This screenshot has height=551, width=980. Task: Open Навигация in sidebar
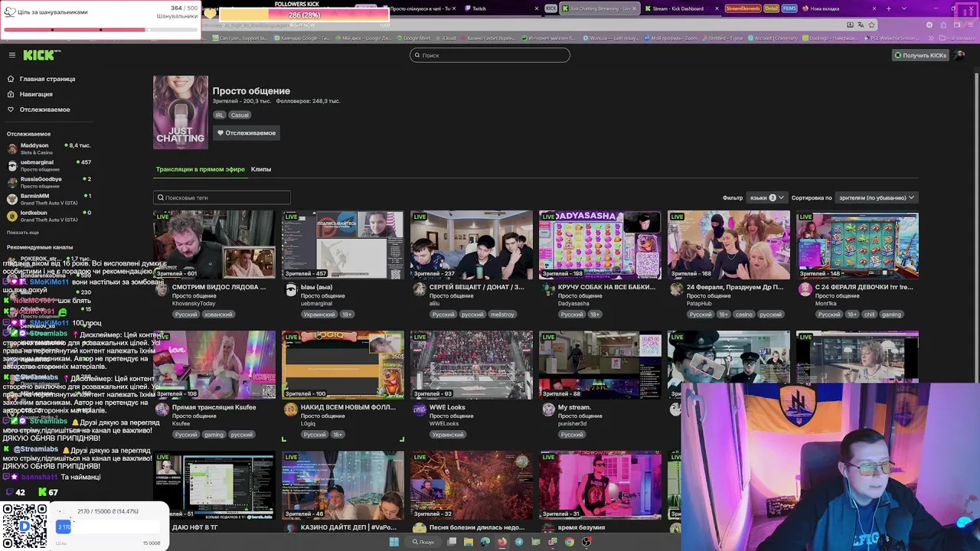[36, 94]
